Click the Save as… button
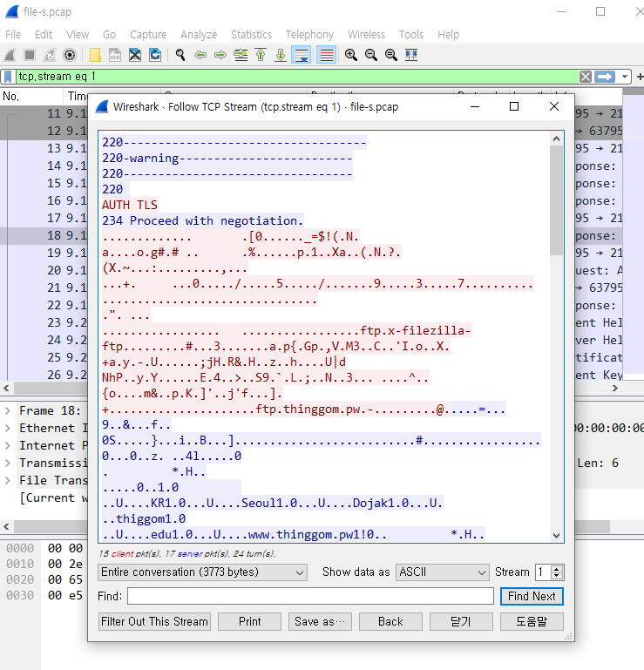The height and width of the screenshot is (670, 644). tap(320, 621)
